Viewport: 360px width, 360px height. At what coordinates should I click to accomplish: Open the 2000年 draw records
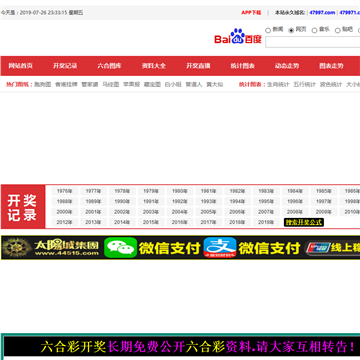(x=65, y=212)
